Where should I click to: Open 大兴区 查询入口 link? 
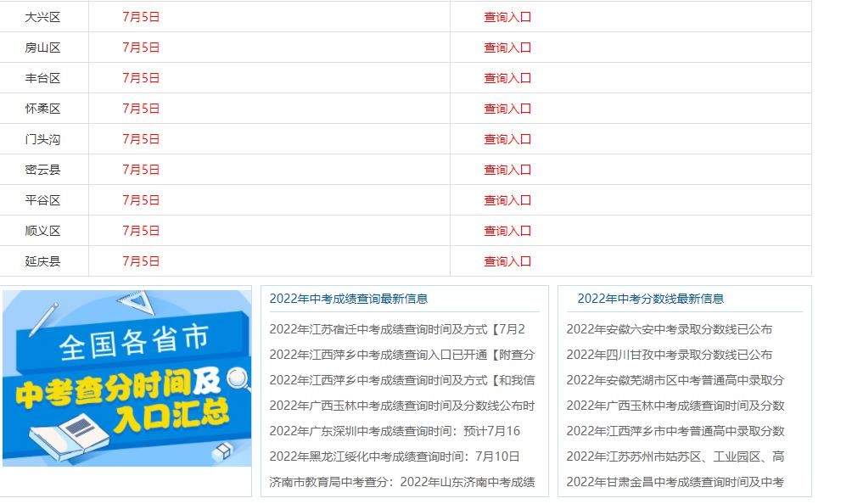pos(507,17)
